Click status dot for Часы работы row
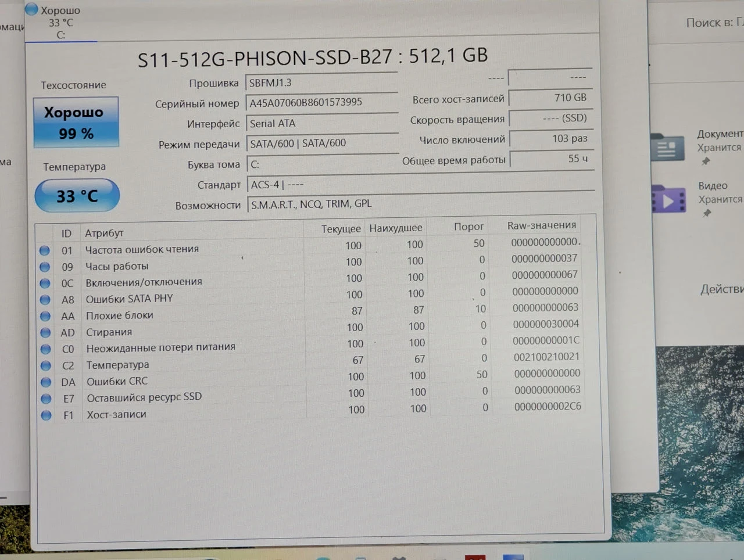 45,267
